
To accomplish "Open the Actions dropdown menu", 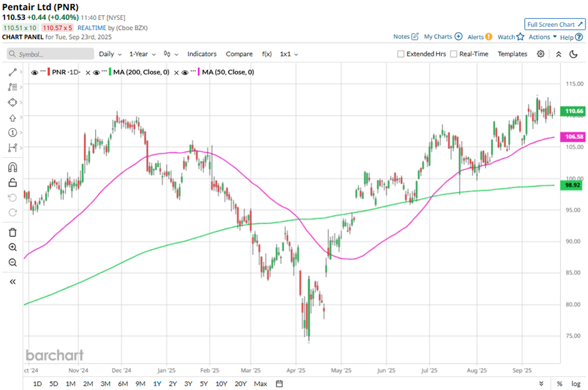I will (x=542, y=37).
